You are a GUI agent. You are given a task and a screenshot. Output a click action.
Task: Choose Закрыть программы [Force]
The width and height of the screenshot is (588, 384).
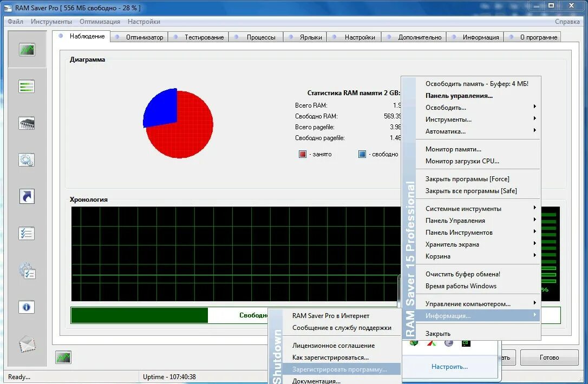pos(477,179)
